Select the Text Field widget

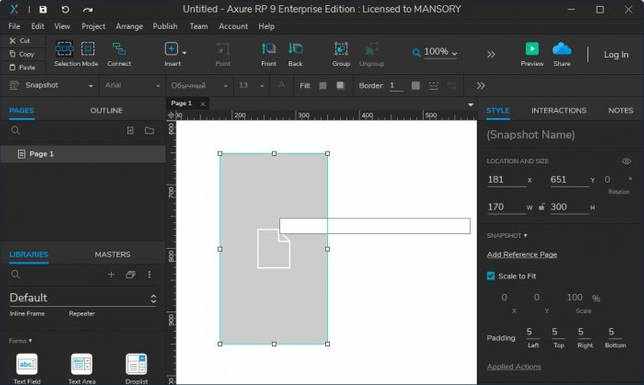(x=27, y=369)
